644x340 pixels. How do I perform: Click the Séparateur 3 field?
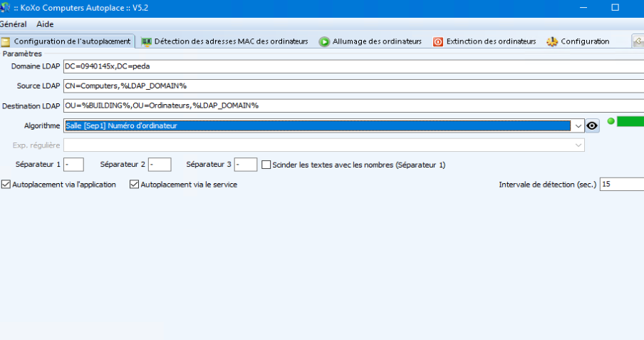[246, 165]
